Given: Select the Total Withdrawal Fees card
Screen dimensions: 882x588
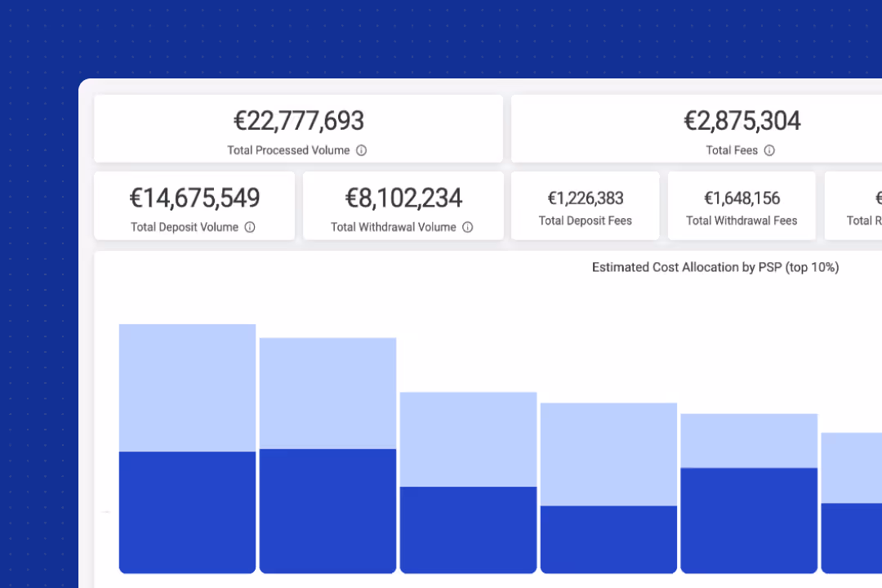Looking at the screenshot, I should [742, 206].
